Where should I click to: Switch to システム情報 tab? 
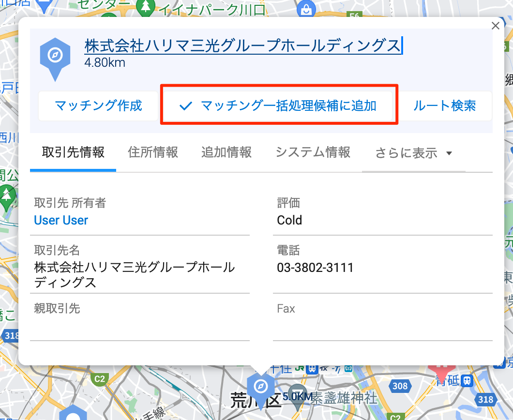tap(313, 153)
